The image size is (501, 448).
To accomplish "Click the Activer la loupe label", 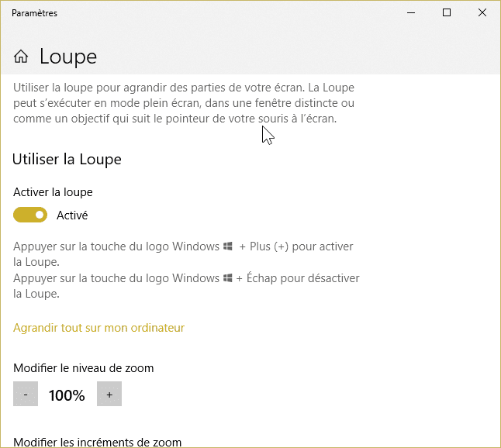I will point(53,192).
